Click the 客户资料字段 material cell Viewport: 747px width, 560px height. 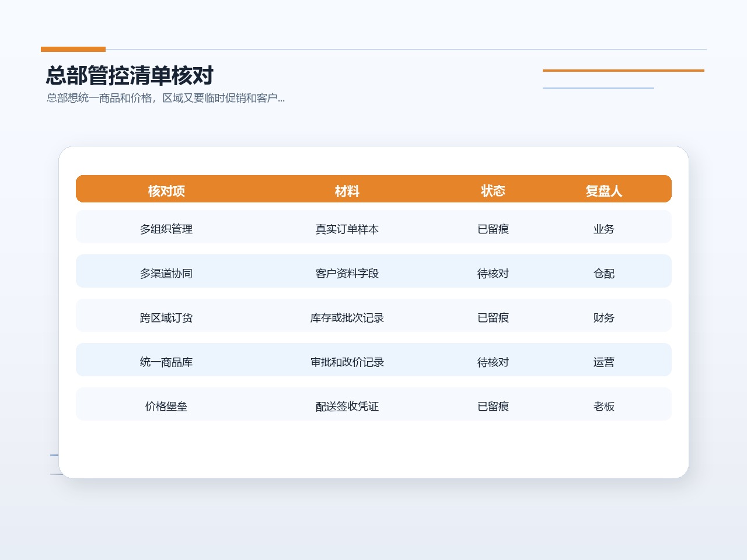347,274
